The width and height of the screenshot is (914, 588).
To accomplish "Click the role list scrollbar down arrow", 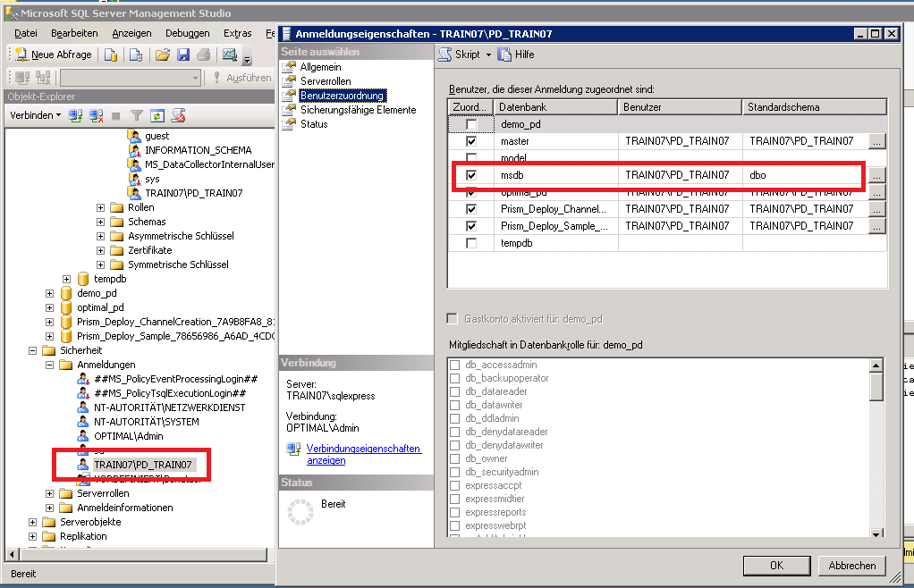I will (x=876, y=533).
